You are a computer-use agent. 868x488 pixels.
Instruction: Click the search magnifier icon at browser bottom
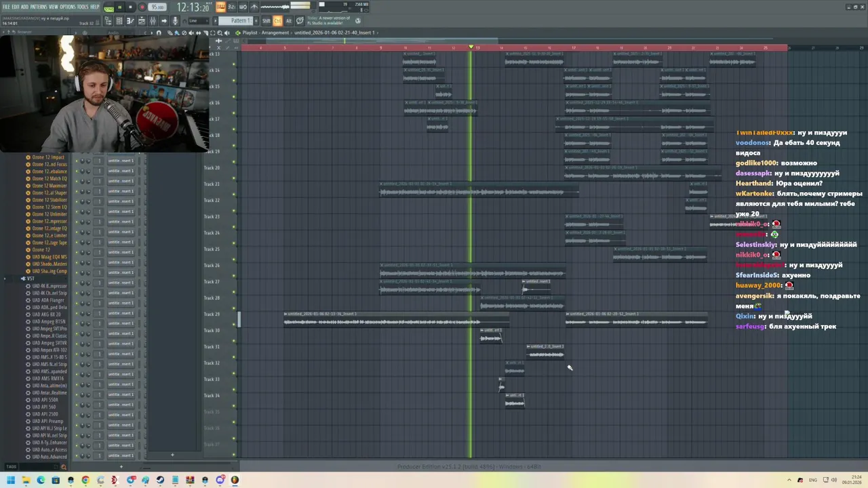tap(64, 466)
